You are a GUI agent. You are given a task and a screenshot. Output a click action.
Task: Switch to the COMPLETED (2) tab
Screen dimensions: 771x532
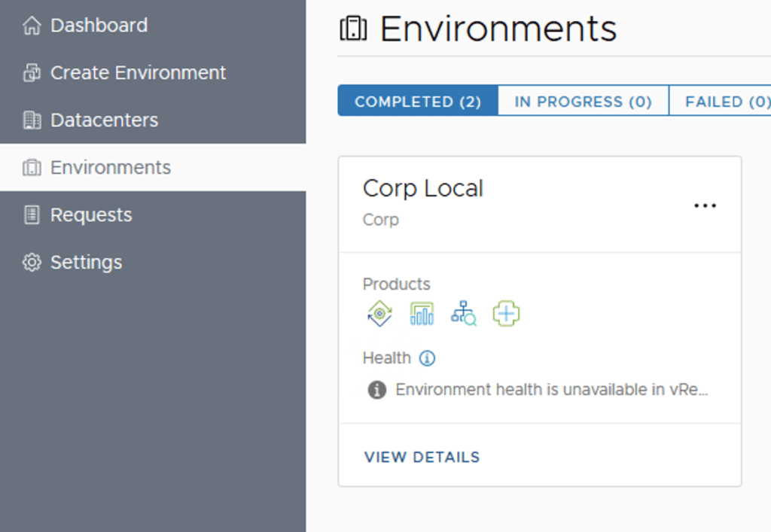tap(418, 102)
